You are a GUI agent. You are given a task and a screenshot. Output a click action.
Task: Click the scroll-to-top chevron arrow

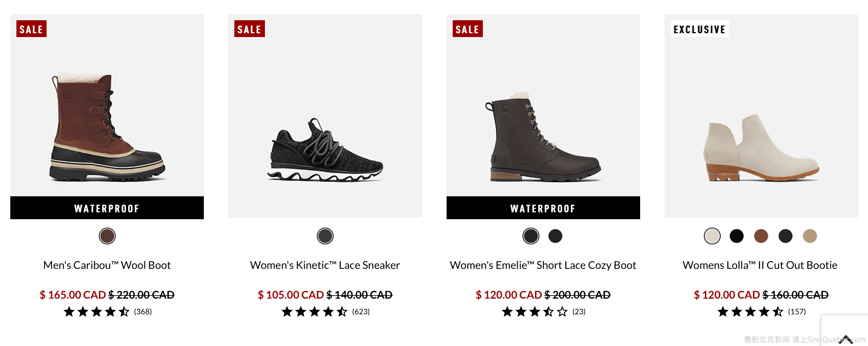point(845,339)
